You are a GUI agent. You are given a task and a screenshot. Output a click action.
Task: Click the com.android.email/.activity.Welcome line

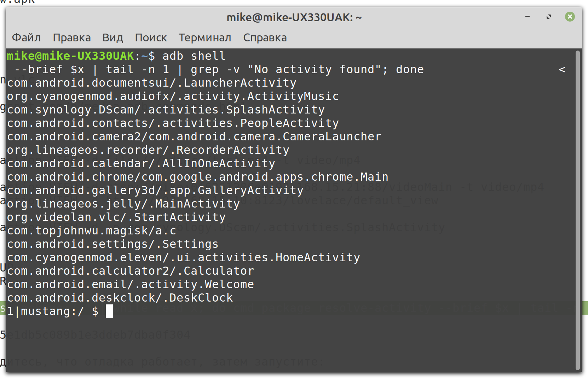coord(131,284)
